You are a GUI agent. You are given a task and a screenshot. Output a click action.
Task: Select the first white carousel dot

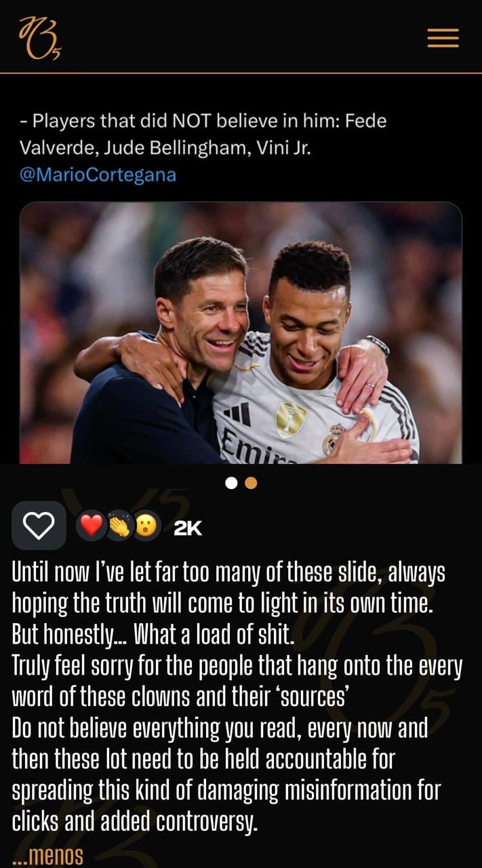point(232,483)
